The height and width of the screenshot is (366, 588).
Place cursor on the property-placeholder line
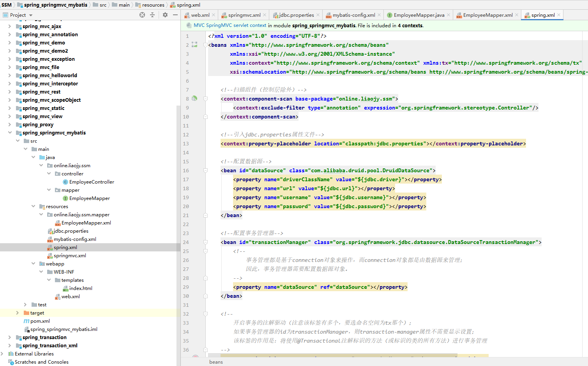point(373,143)
